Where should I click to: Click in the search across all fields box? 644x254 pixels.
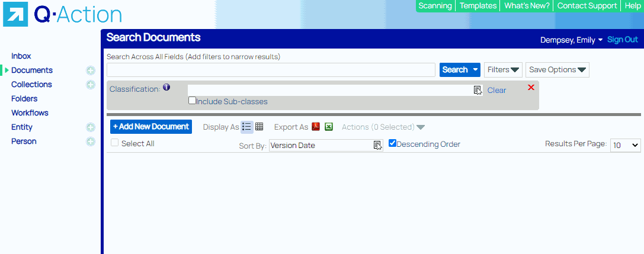[x=271, y=70]
